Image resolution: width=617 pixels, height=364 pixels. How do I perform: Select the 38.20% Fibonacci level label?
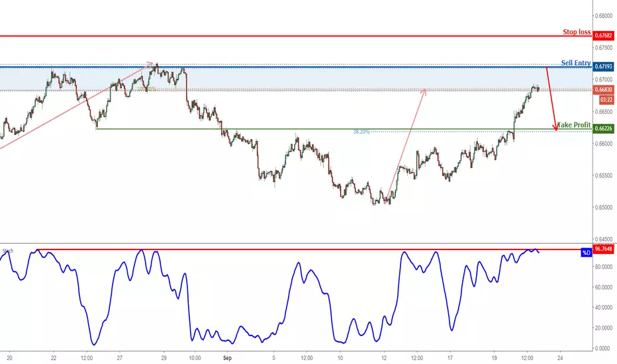pyautogui.click(x=361, y=132)
